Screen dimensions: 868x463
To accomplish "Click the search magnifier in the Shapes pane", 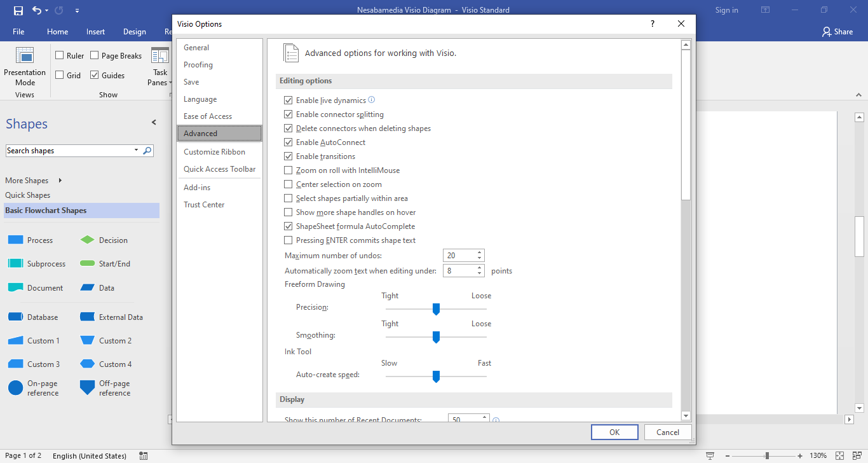I will [147, 151].
